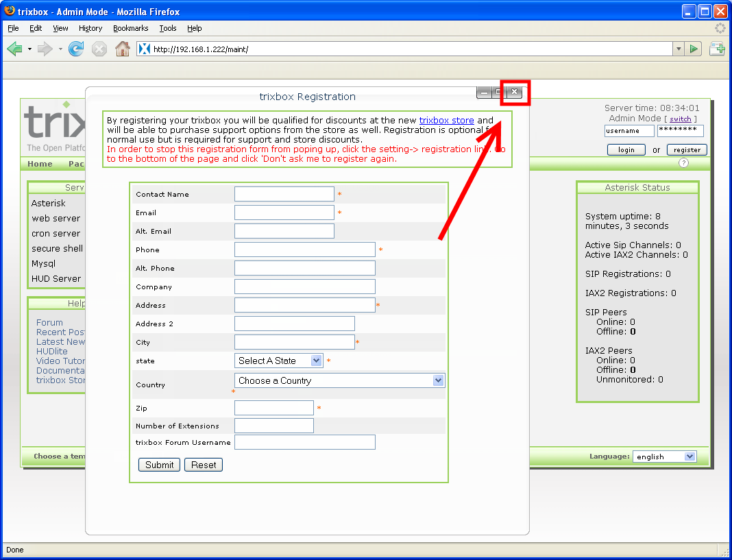Click the Done status bar text
This screenshot has width=732, height=560.
(15, 550)
